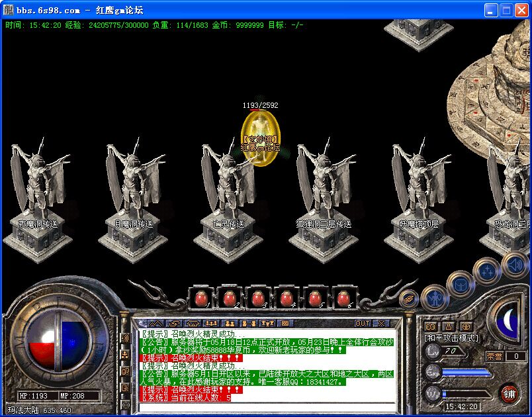The width and height of the screenshot is (532, 417).
Task: Click the blue Exp experience bar
Action: coord(467,373)
